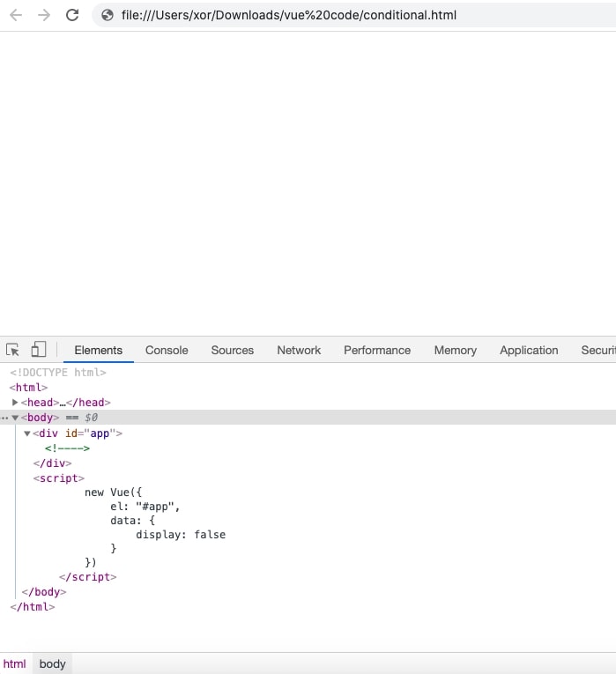
Task: Click the browser forward arrow
Action: point(44,16)
